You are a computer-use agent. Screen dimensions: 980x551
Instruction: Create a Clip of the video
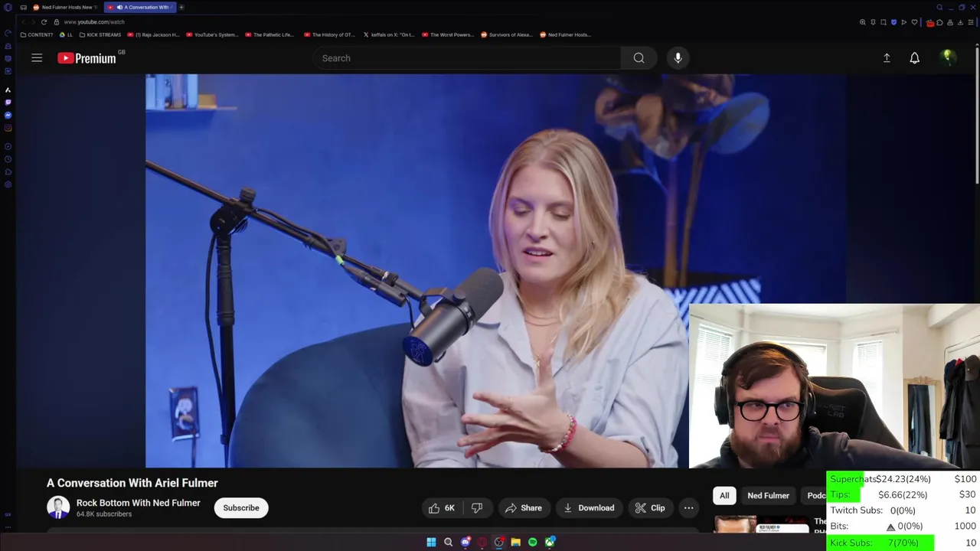[x=649, y=508]
